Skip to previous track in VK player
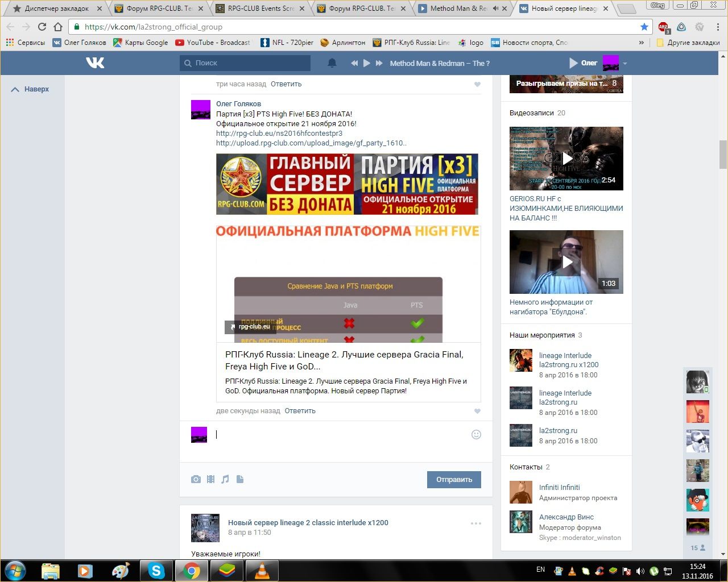The width and height of the screenshot is (728, 582). 354,63
